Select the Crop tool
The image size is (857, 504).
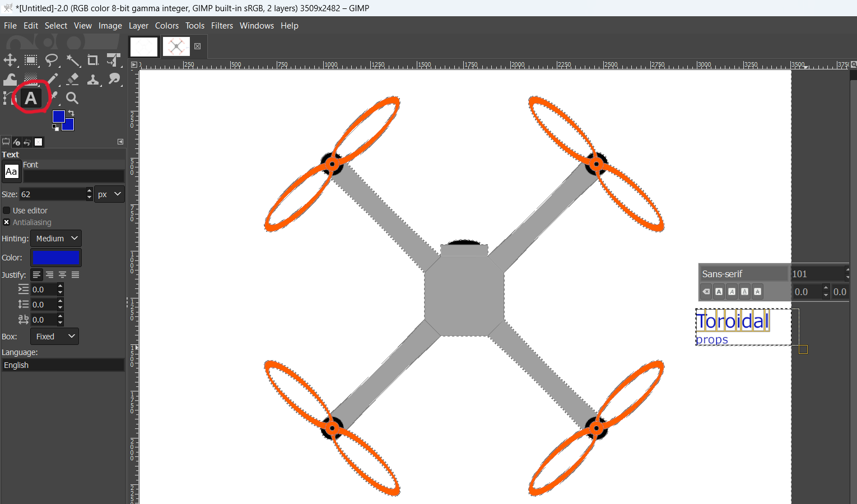point(93,60)
